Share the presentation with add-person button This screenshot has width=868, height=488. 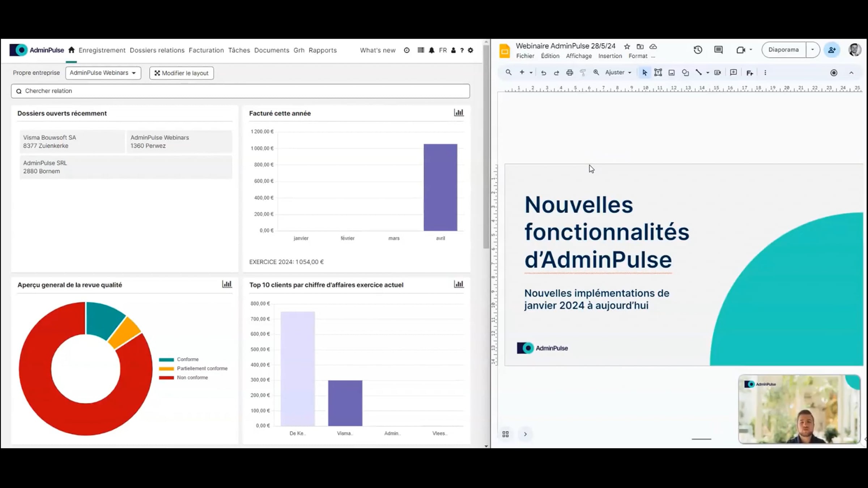click(832, 50)
